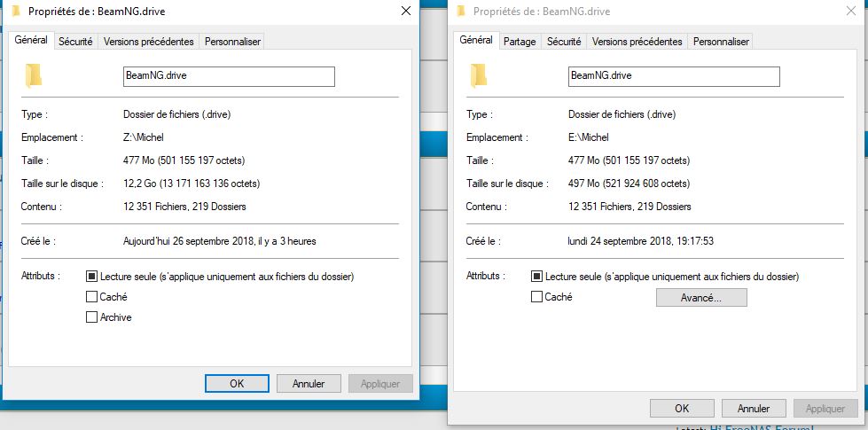Toggle Caché checkbox in the right window
Image resolution: width=868 pixels, height=430 pixels.
pos(536,297)
